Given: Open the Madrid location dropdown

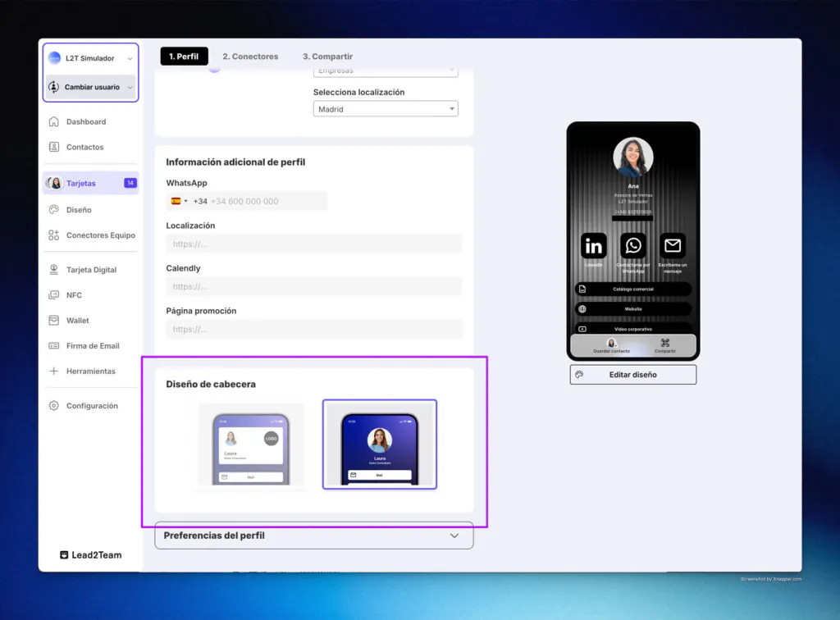Looking at the screenshot, I should pyautogui.click(x=386, y=109).
